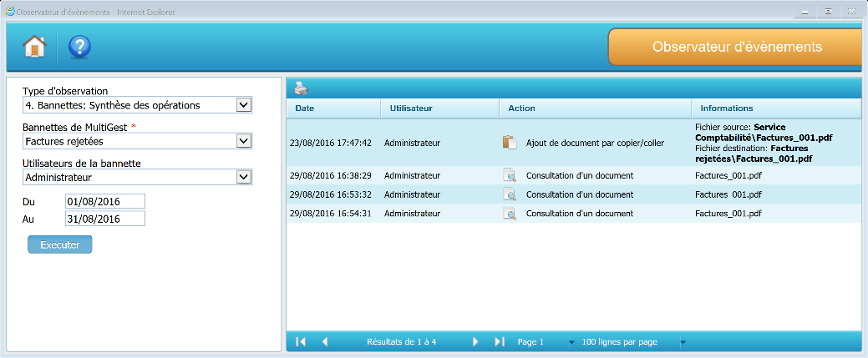Screen dimensions: 868x358
Task: Click the consultation icon for 16:38:29 entry
Action: (510, 175)
